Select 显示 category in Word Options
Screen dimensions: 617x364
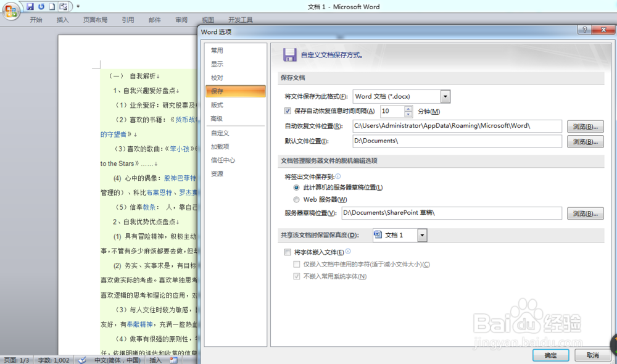pos(235,64)
